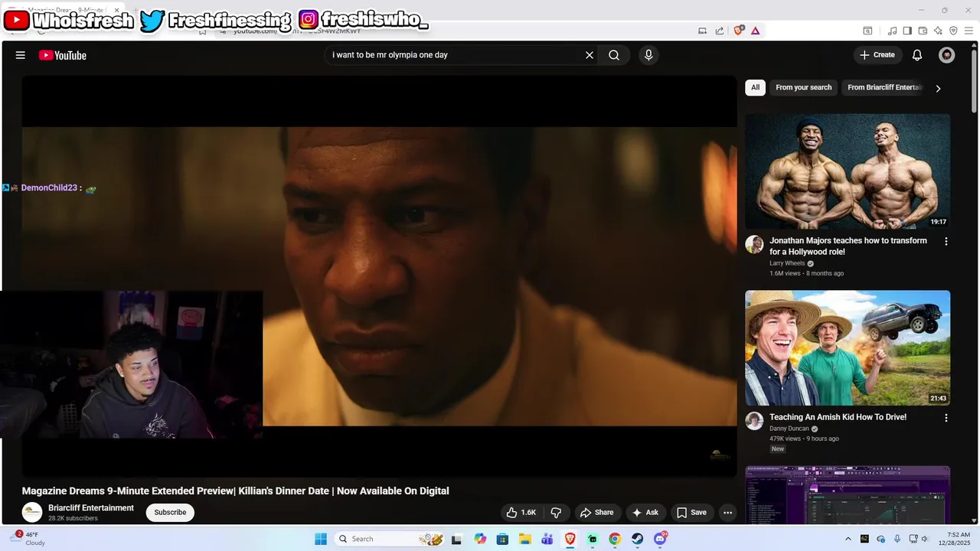
Task: Open YouTube notifications bell
Action: click(917, 55)
